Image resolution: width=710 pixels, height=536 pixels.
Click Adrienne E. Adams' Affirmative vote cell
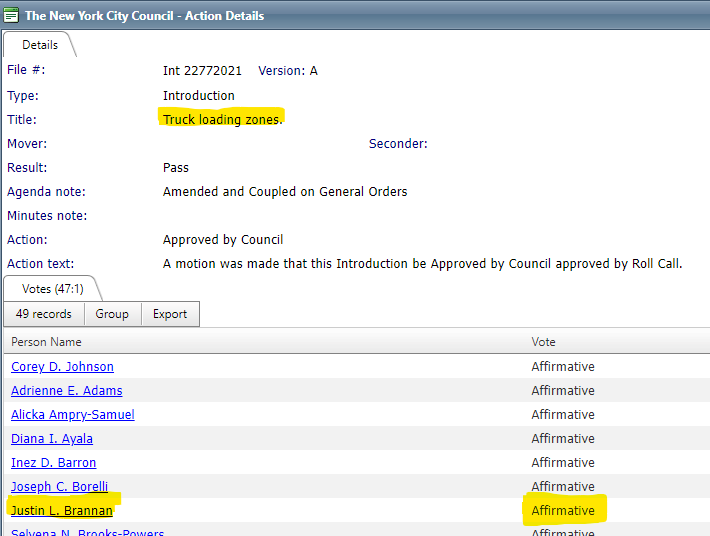(563, 391)
